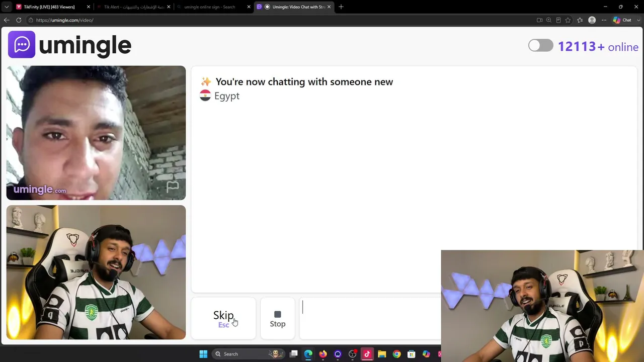
Task: Open Task View on taskbar
Action: coord(294,354)
